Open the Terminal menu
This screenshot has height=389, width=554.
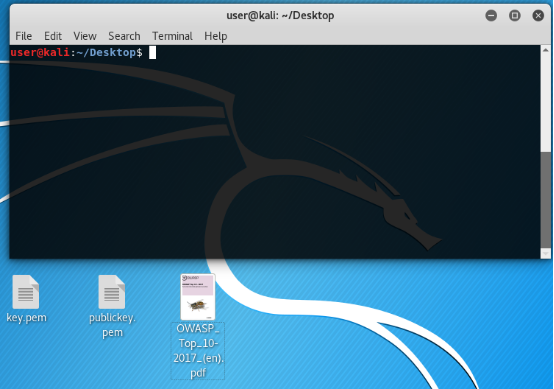[x=172, y=36]
